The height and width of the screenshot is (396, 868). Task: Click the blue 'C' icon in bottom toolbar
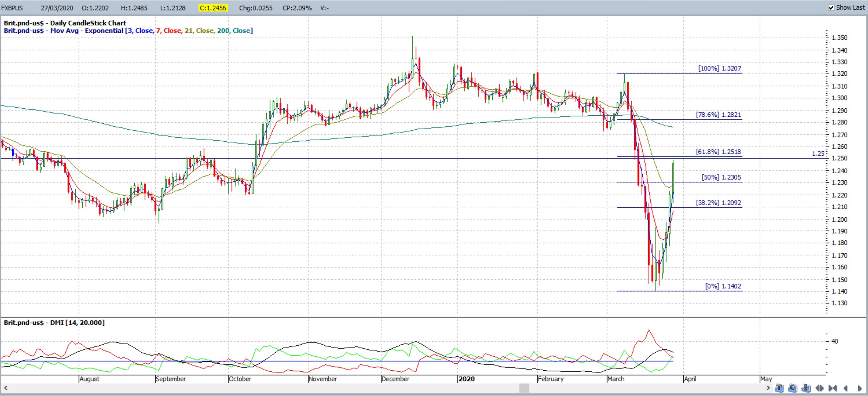click(793, 388)
